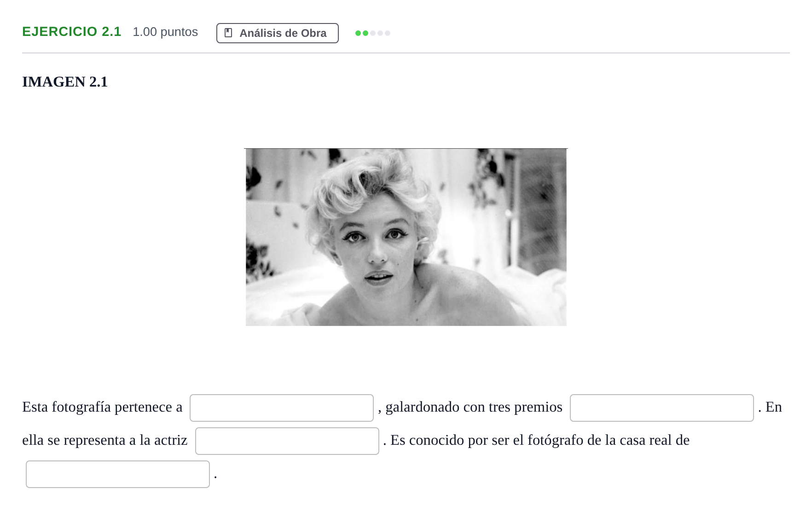
Task: Select the first green difficulty dot
Action: point(358,33)
